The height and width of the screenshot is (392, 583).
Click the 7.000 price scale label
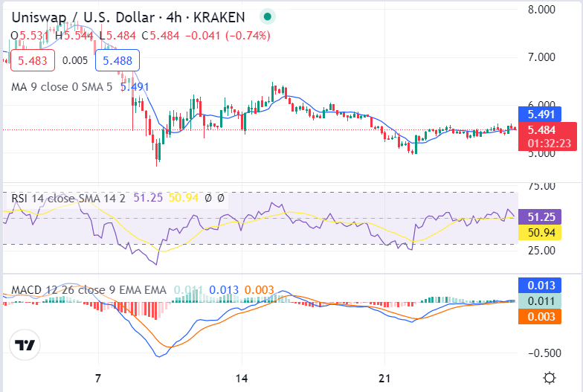541,57
